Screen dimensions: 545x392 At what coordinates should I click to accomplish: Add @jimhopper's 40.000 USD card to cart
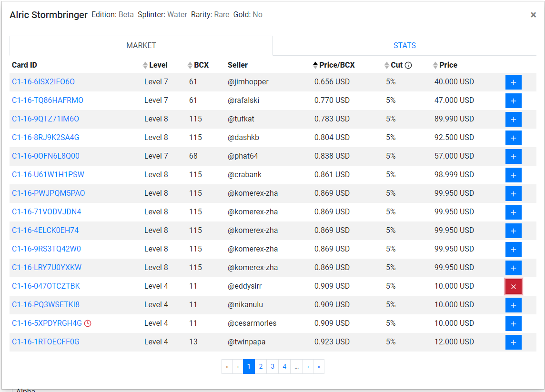(513, 82)
